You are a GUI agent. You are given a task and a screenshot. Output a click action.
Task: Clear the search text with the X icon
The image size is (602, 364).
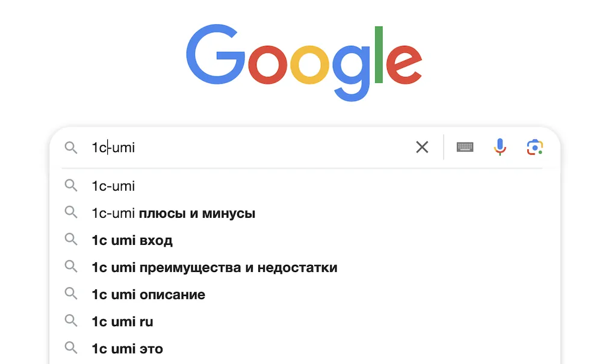pyautogui.click(x=422, y=147)
